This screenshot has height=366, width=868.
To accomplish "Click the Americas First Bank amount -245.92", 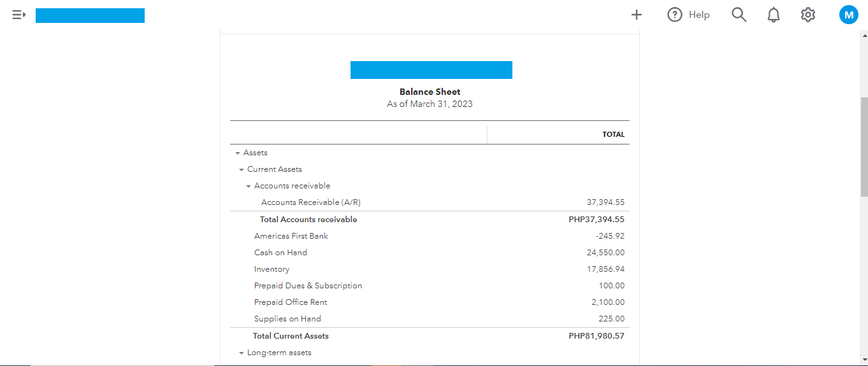I will pos(610,236).
